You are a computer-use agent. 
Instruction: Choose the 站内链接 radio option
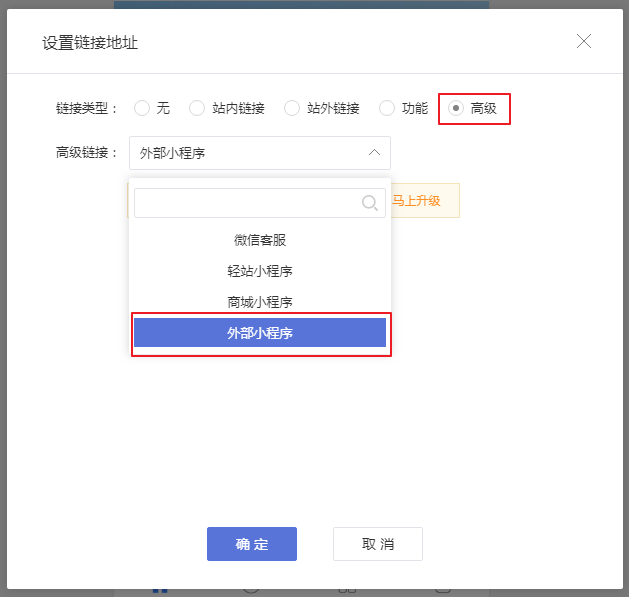(197, 108)
